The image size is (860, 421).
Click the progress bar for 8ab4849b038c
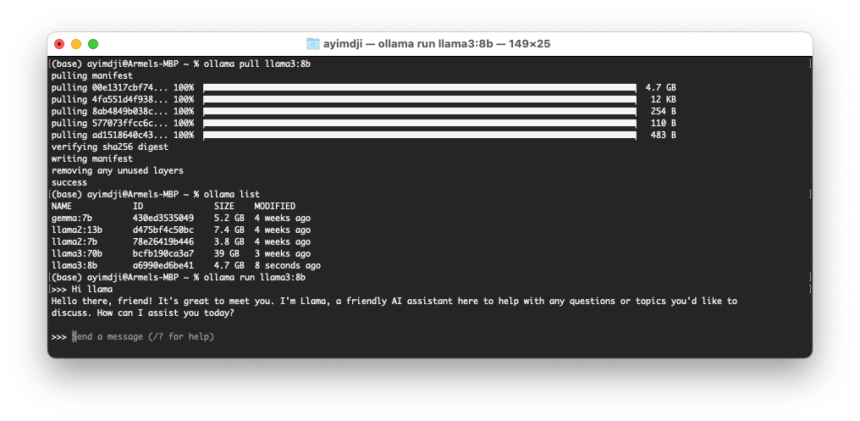tap(419, 111)
